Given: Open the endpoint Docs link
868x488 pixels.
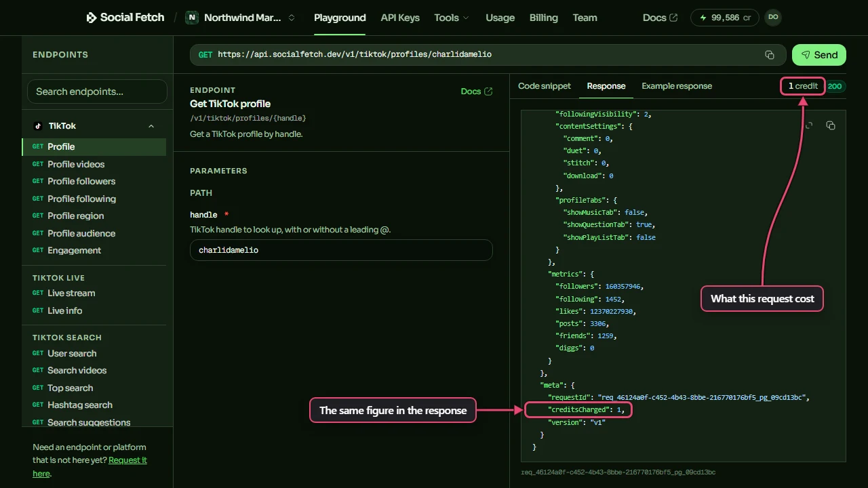Looking at the screenshot, I should (477, 91).
